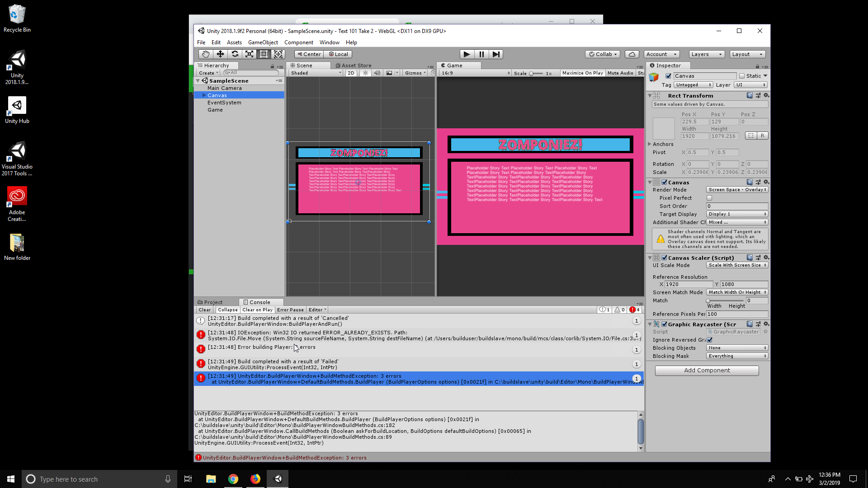Select the Hand tool
Image resolution: width=868 pixels, height=488 pixels.
pos(206,54)
